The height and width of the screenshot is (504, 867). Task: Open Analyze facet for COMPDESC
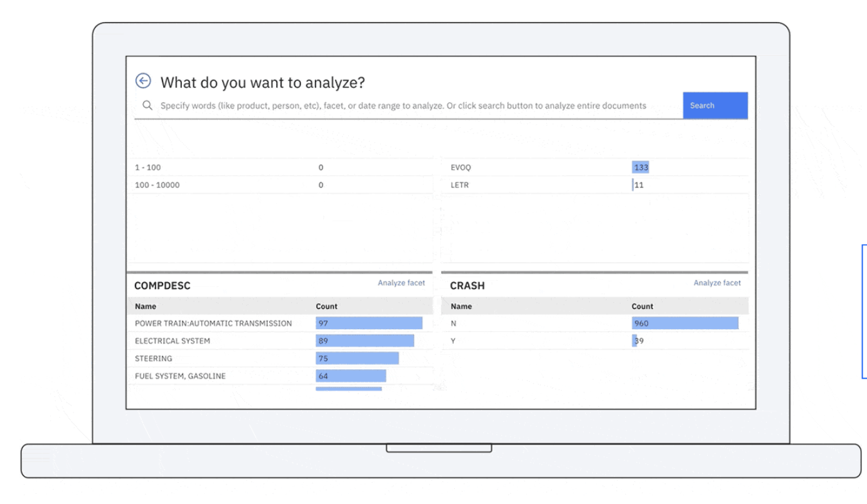tap(401, 283)
